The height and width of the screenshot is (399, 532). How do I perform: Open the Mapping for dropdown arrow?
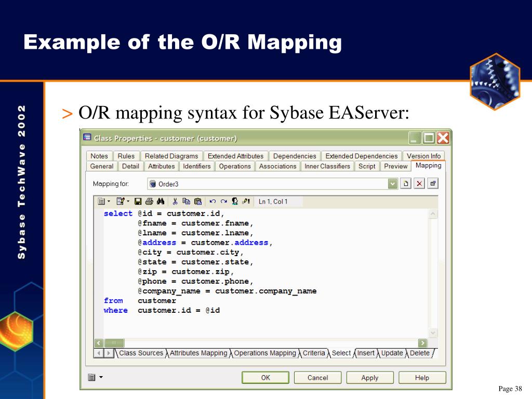393,184
